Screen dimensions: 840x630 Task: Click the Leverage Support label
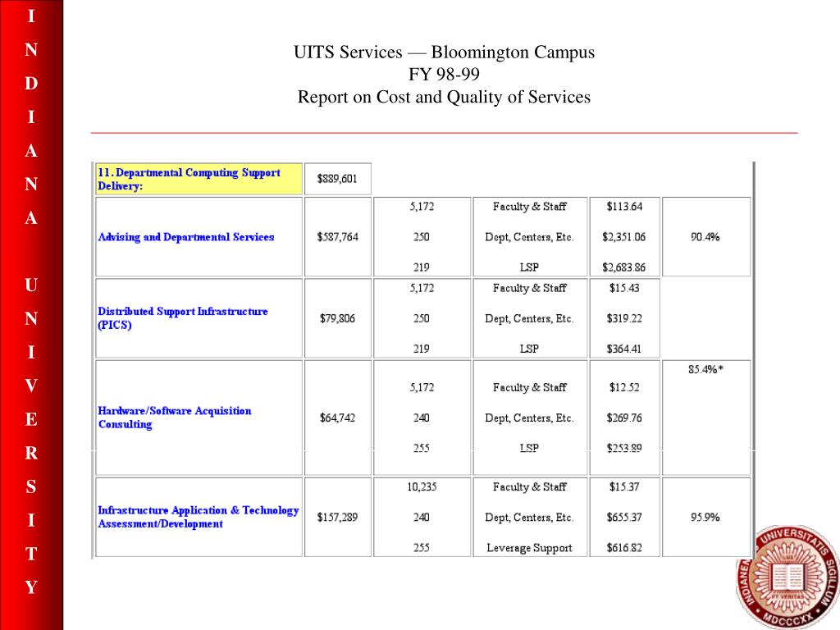[529, 547]
